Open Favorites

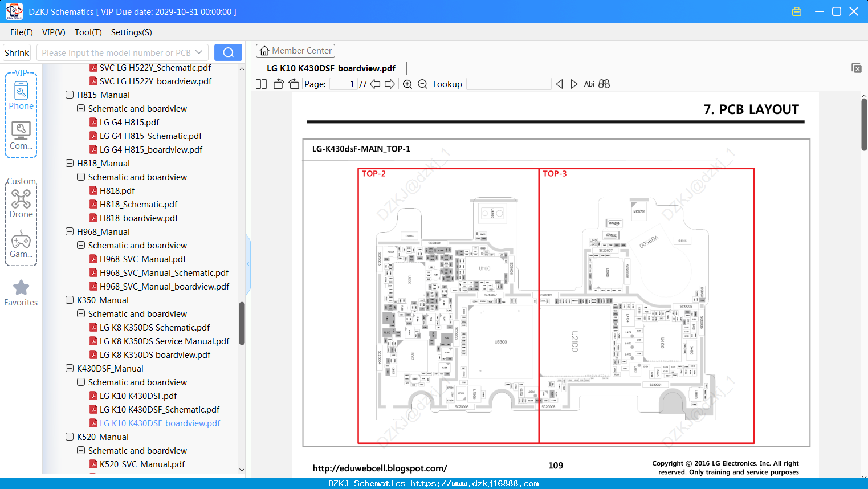21,294
